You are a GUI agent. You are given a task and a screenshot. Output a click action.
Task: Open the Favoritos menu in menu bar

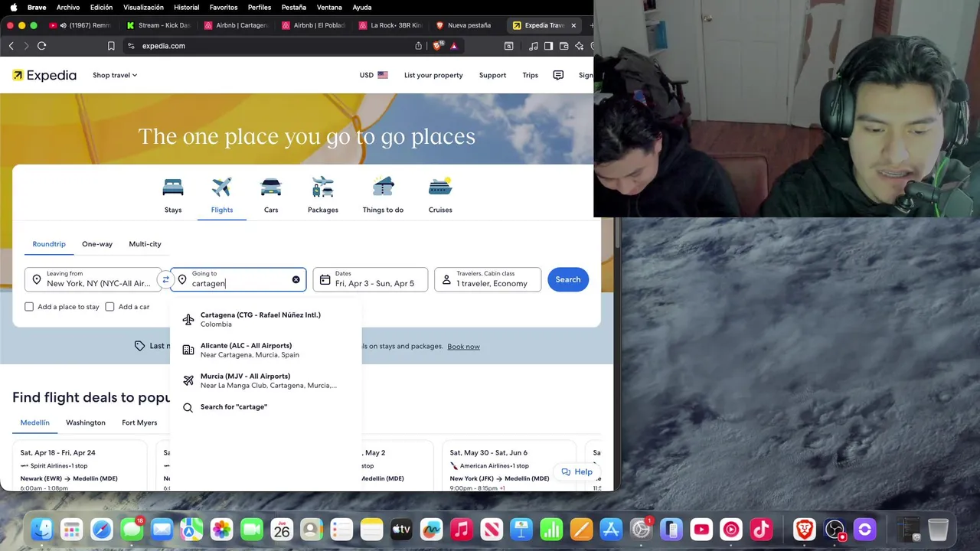(x=224, y=8)
